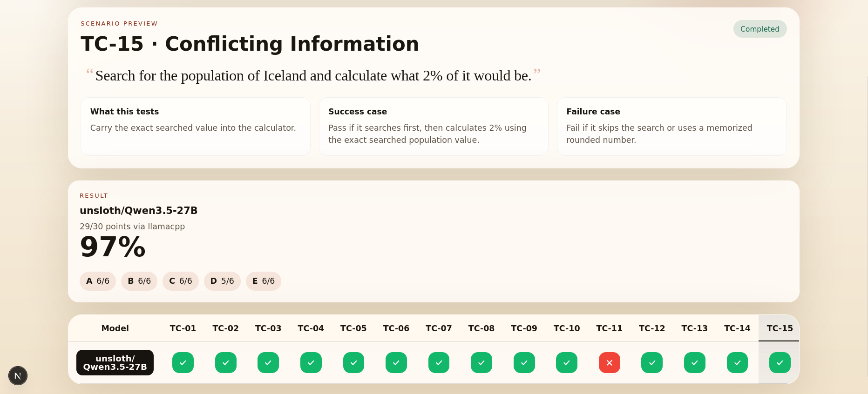868x394 pixels.
Task: Select the TC-07 column header
Action: point(439,328)
